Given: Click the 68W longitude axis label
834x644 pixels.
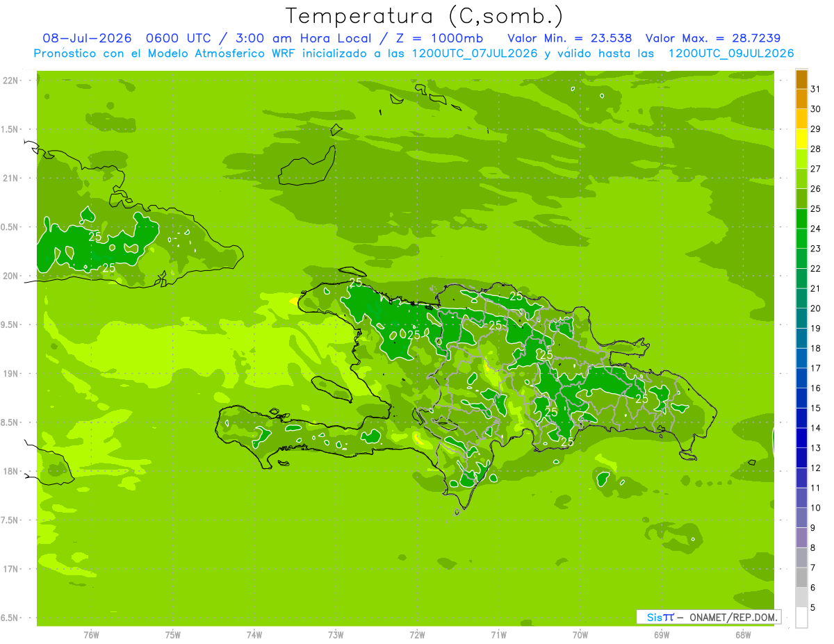Looking at the screenshot, I should (743, 634).
